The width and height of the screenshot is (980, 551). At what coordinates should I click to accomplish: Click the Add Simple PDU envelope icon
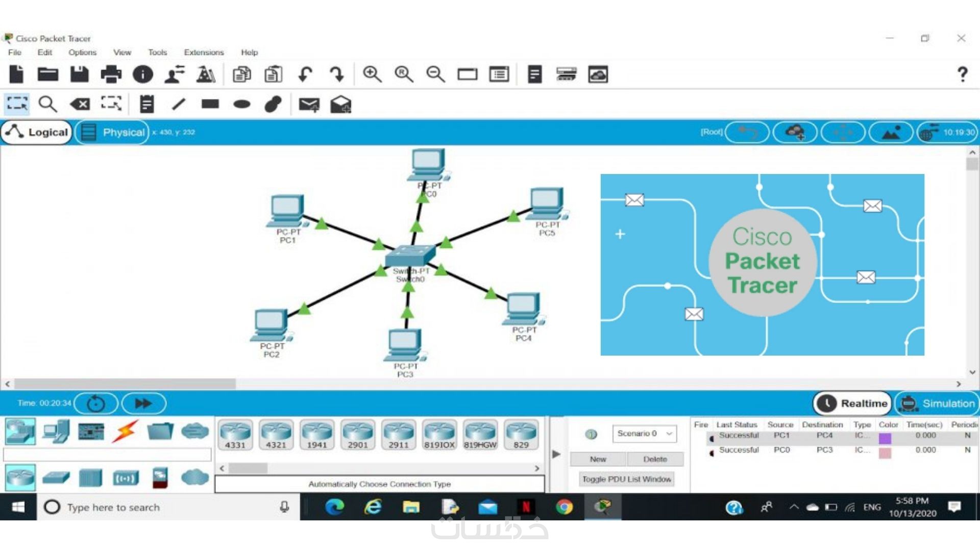[x=309, y=104]
